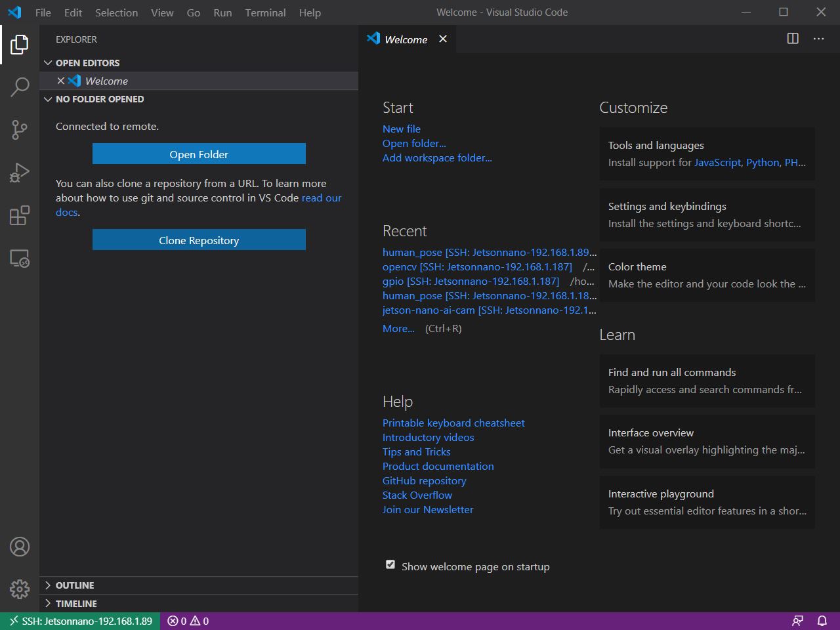Open the Interactive playground card
The height and width of the screenshot is (630, 840).
[x=707, y=502]
